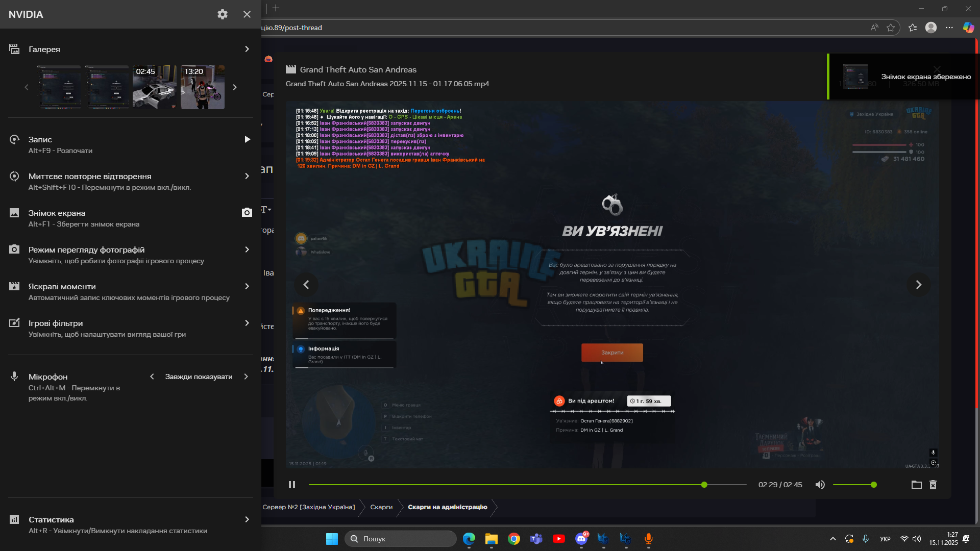This screenshot has width=980, height=551.
Task: Open the 13:20 video thumbnail
Action: pyautogui.click(x=203, y=87)
